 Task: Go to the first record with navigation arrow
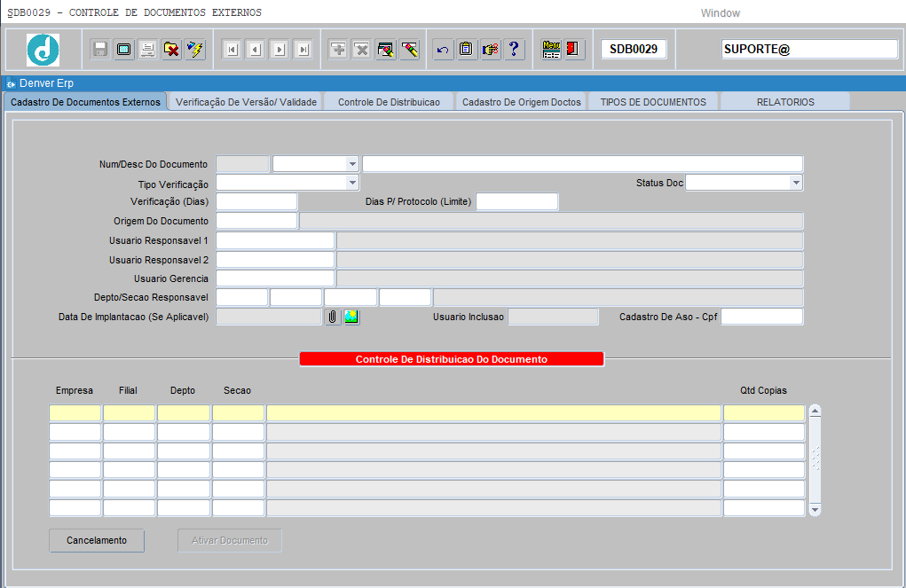coord(232,50)
